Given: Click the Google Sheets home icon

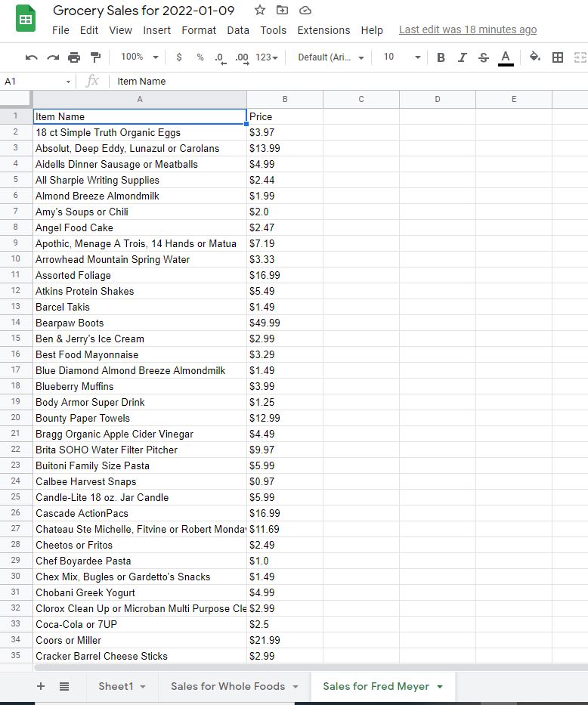Looking at the screenshot, I should coord(26,18).
